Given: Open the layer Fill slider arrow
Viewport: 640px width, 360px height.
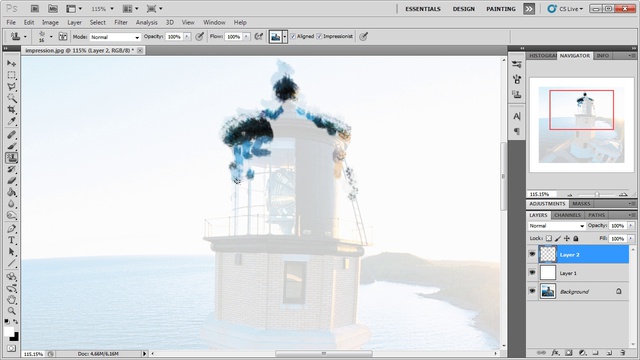Looking at the screenshot, I should [631, 238].
